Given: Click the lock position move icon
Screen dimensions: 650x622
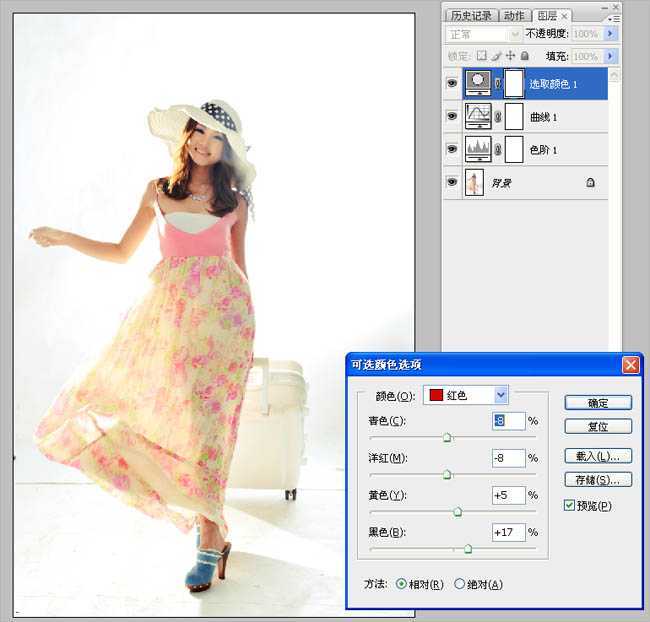Looking at the screenshot, I should 510,56.
